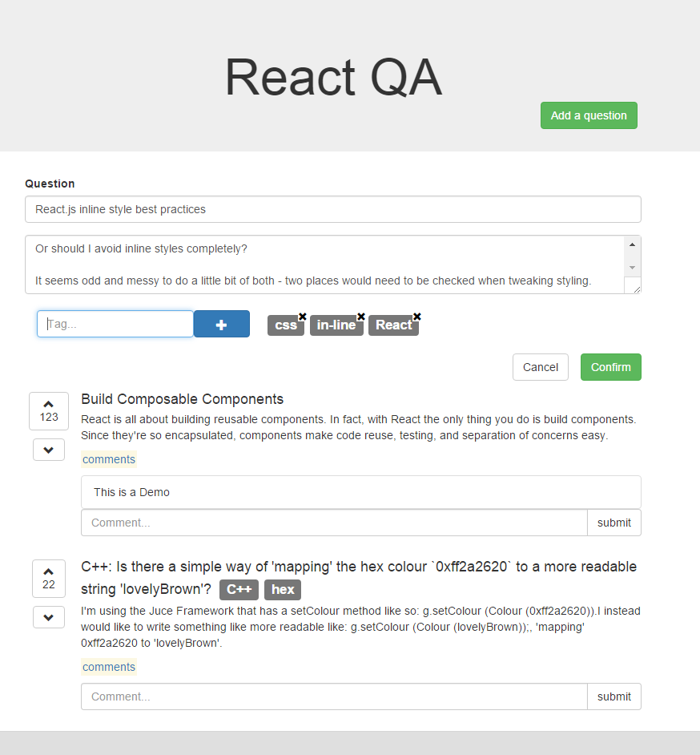This screenshot has width=700, height=755.
Task: Focus comment field under This is a Demo
Action: (x=334, y=523)
